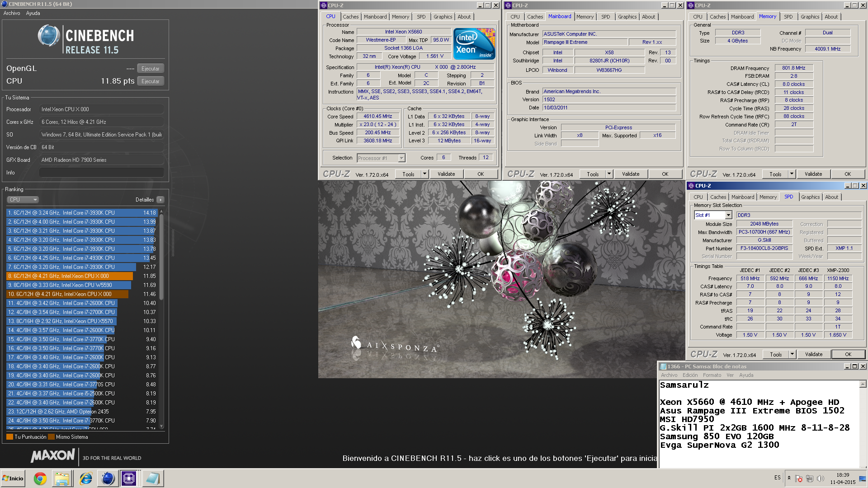Open the CPU dropdown in the Ranking panel

[x=23, y=200]
